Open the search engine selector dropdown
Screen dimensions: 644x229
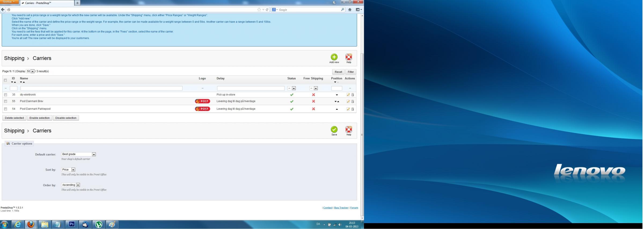pos(275,10)
